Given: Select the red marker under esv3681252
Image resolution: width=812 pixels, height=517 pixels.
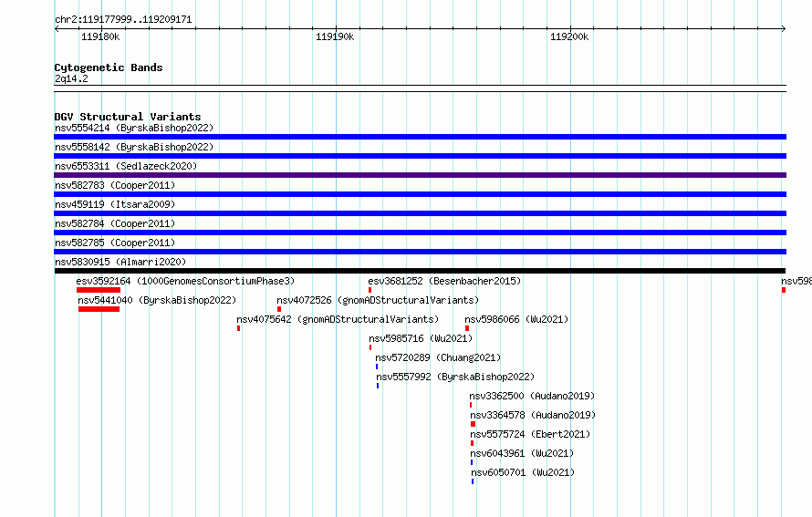Looking at the screenshot, I should coord(370,290).
